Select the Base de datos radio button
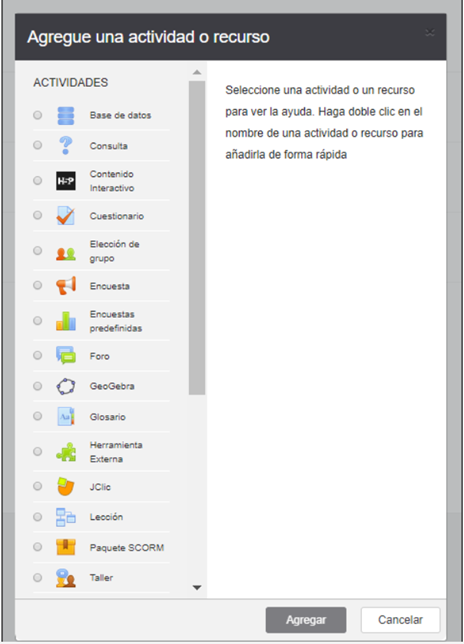 point(37,115)
